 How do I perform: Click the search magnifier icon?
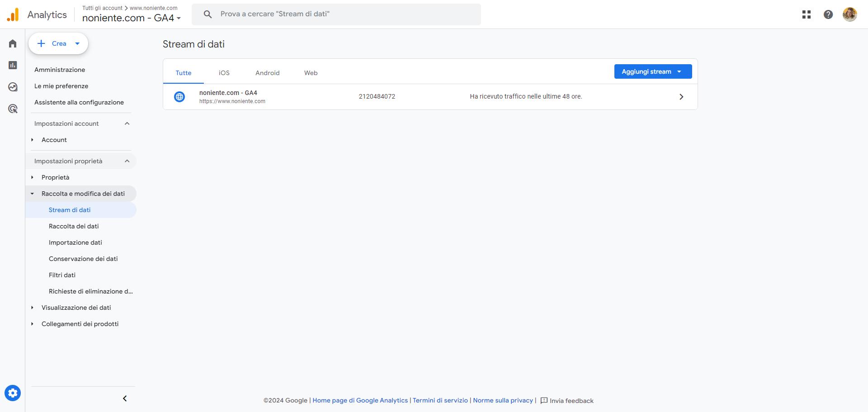pos(208,14)
